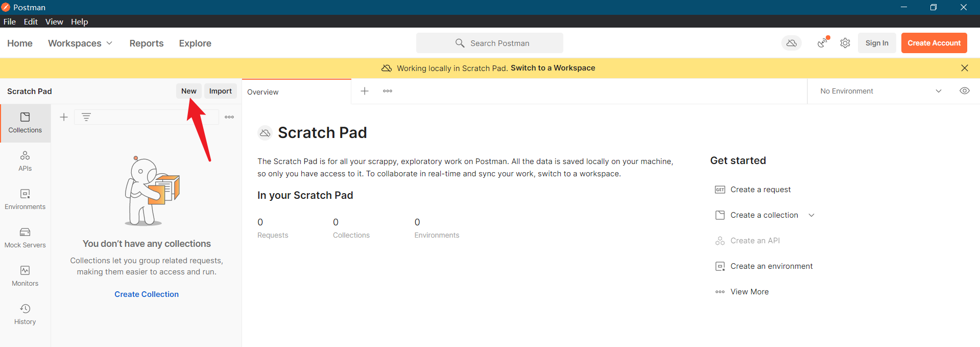Open the APIs sidebar section
The height and width of the screenshot is (347, 980).
pyautogui.click(x=25, y=161)
